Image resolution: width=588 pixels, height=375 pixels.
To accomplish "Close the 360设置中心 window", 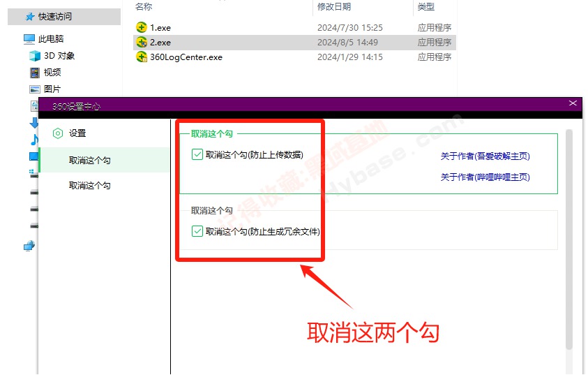I will 573,103.
